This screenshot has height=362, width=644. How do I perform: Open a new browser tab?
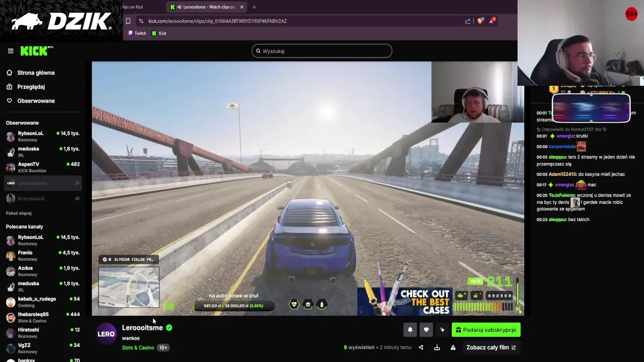pyautogui.click(x=254, y=7)
